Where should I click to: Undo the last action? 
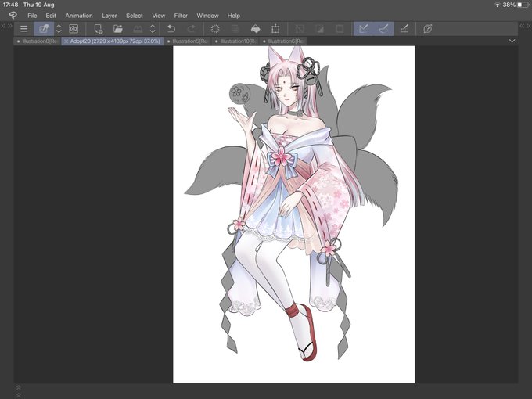[171, 29]
